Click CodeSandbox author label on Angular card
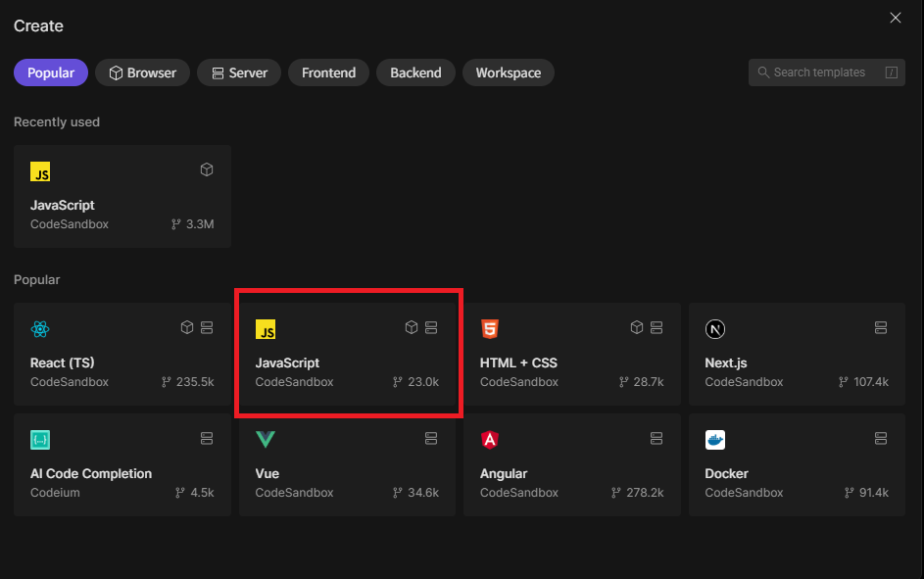Viewport: 924px width, 579px height. click(x=518, y=493)
